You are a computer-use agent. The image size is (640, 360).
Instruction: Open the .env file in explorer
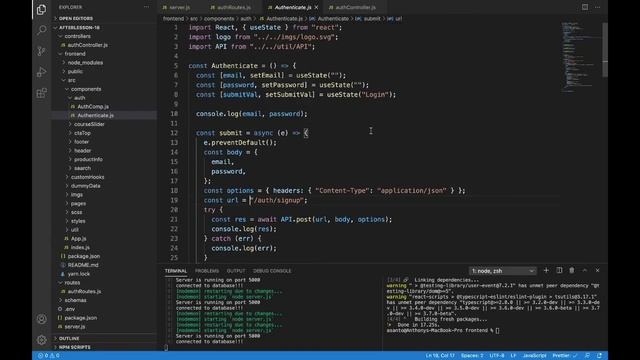[70, 309]
